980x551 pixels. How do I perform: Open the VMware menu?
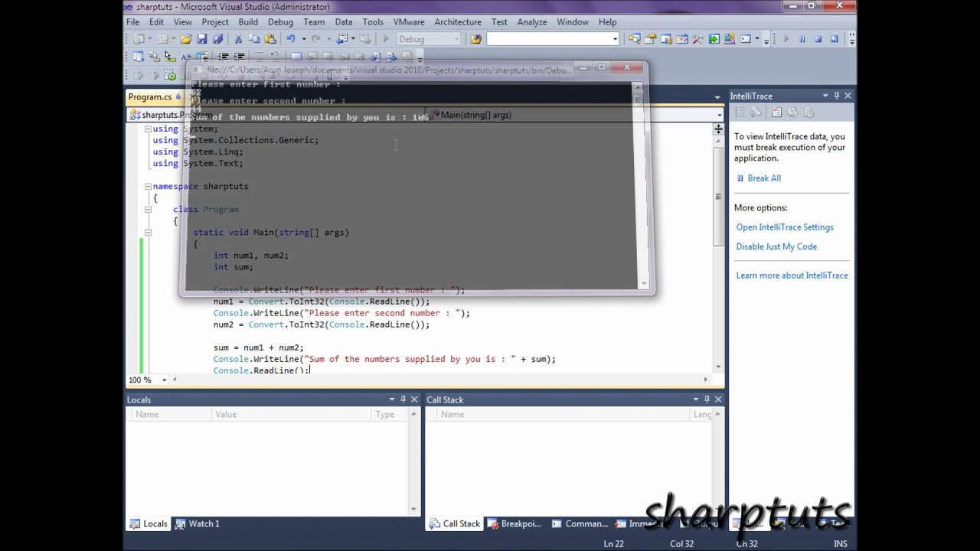pos(409,22)
